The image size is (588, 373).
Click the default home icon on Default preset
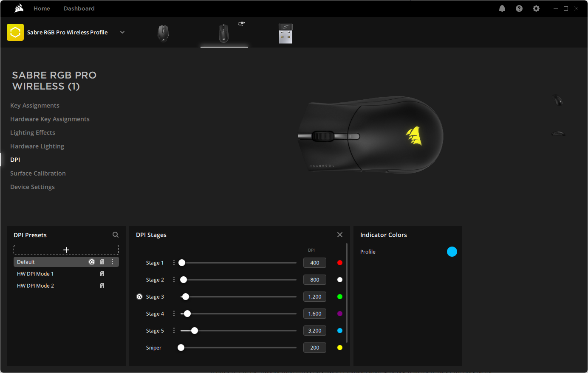pos(92,262)
